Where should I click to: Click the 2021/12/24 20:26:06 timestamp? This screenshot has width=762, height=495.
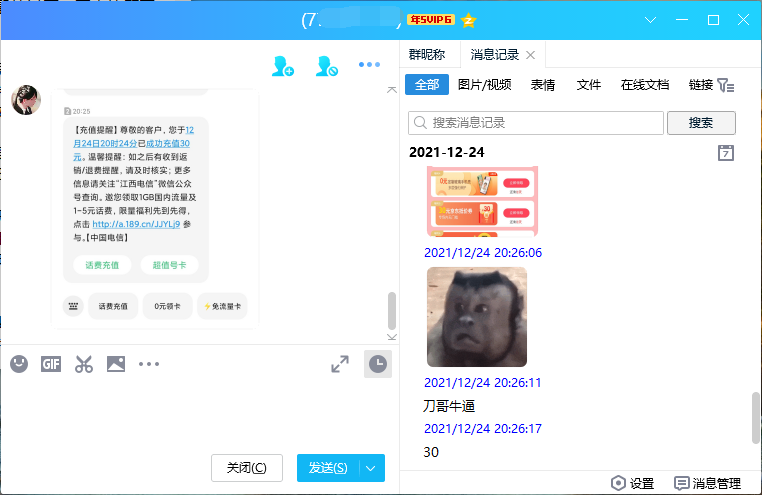pyautogui.click(x=483, y=253)
